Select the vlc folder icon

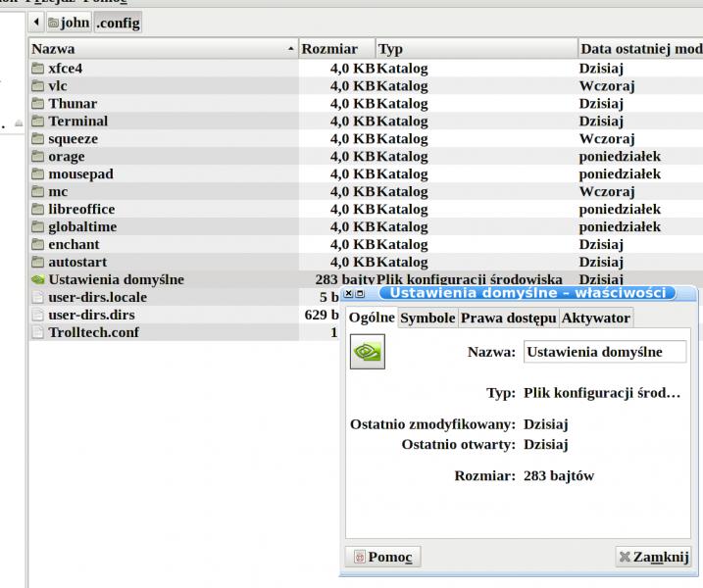pyautogui.click(x=38, y=86)
